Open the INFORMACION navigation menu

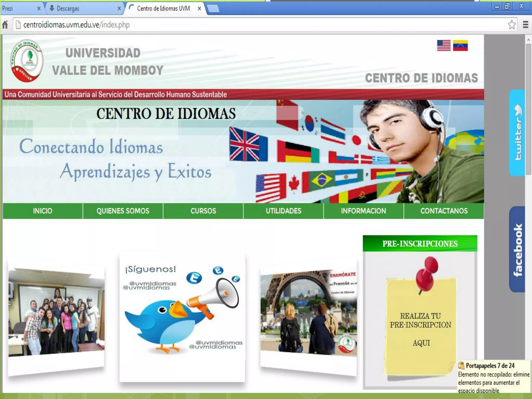pyautogui.click(x=363, y=211)
